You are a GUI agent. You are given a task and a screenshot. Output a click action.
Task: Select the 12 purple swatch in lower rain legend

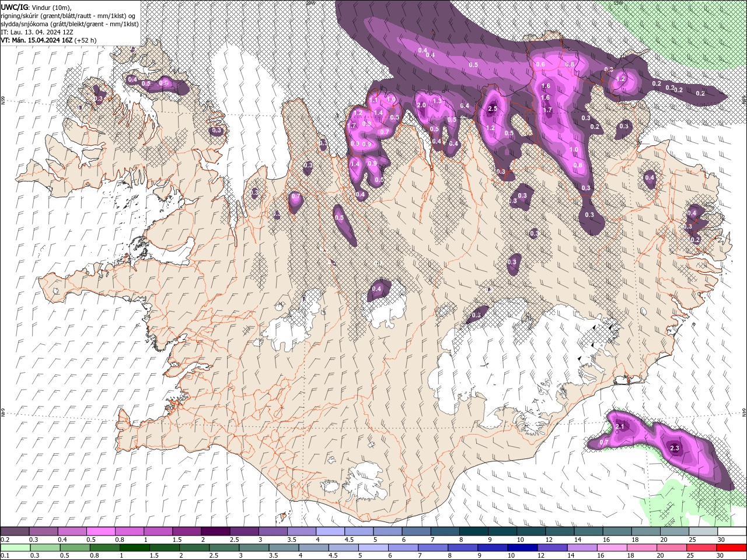[552, 548]
